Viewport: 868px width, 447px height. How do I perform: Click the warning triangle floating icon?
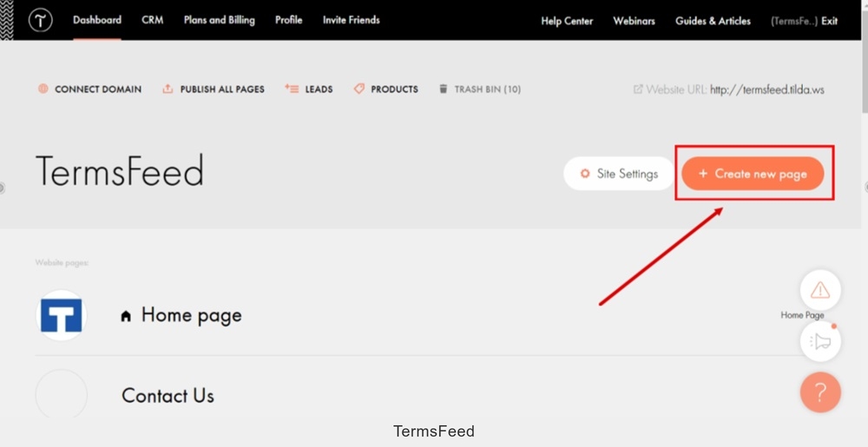pos(820,290)
